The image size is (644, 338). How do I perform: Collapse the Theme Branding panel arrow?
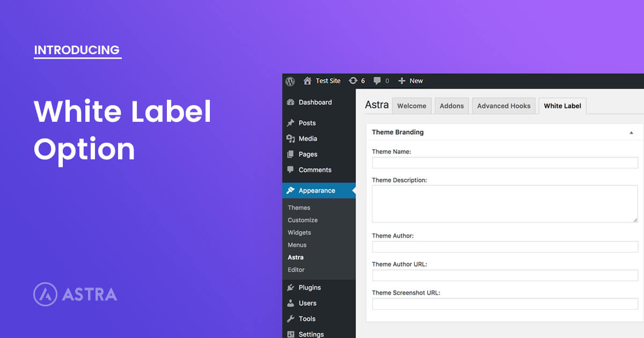tap(631, 133)
